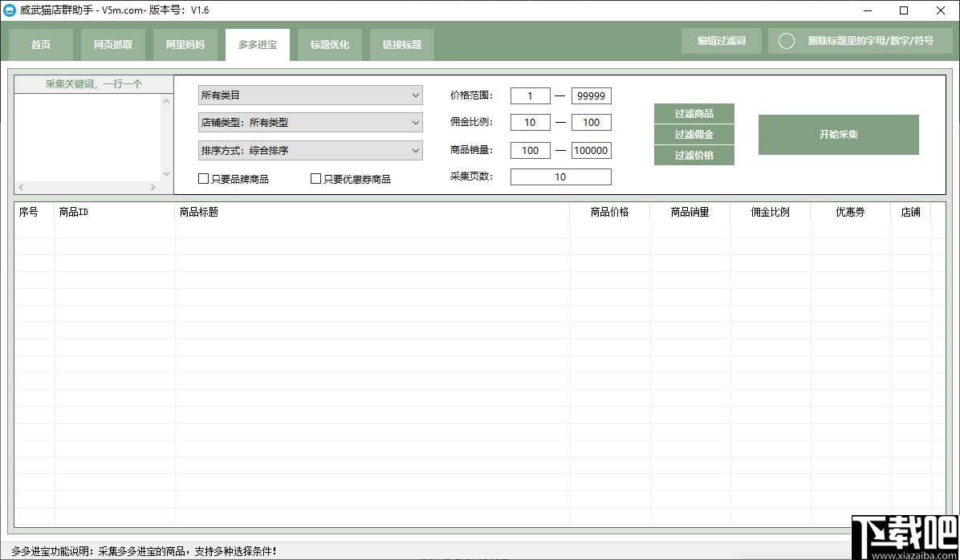Click inside the keyword collection text area
The width and height of the screenshot is (960, 560).
(87, 137)
